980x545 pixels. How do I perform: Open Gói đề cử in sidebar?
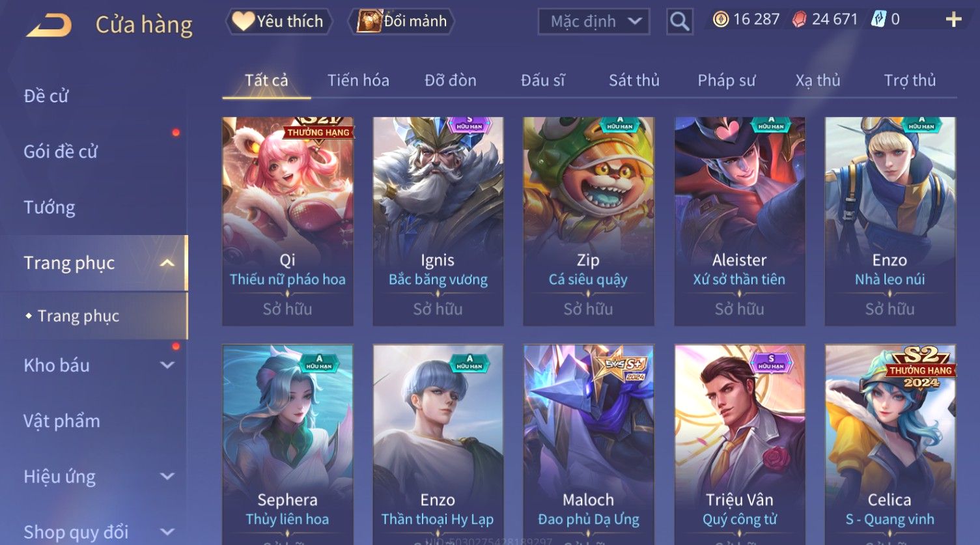point(61,152)
